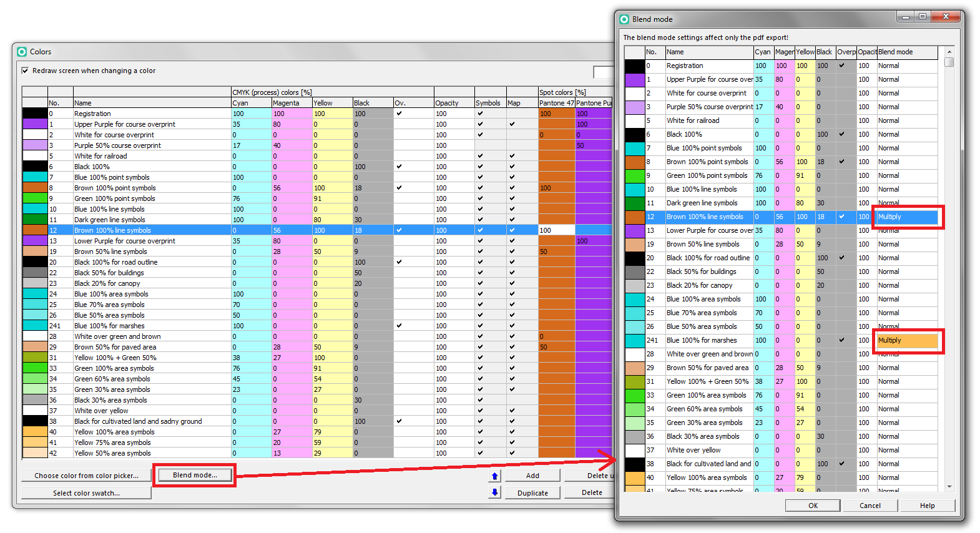Click Cancel in the Blend mode dialog
The height and width of the screenshot is (533, 980).
coord(870,506)
